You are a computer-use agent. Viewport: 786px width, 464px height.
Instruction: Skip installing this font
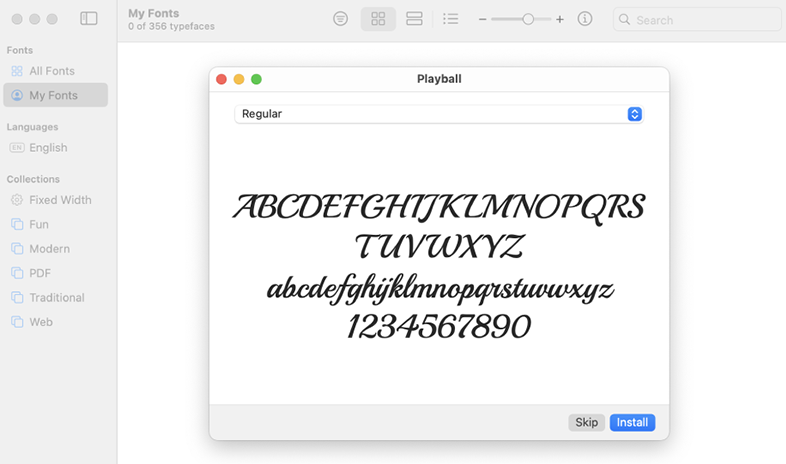click(x=586, y=422)
